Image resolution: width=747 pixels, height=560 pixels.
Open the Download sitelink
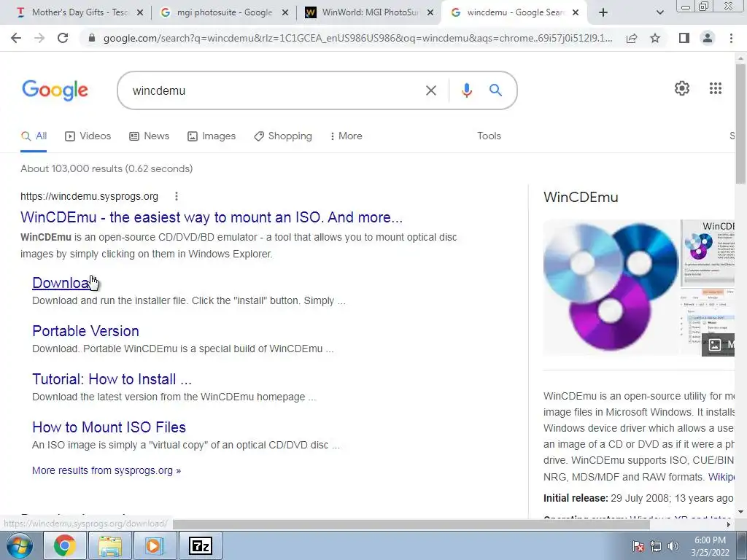tap(61, 283)
